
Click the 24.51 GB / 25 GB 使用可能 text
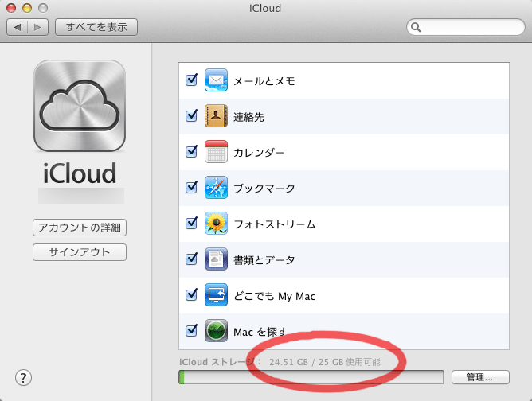[x=325, y=362]
